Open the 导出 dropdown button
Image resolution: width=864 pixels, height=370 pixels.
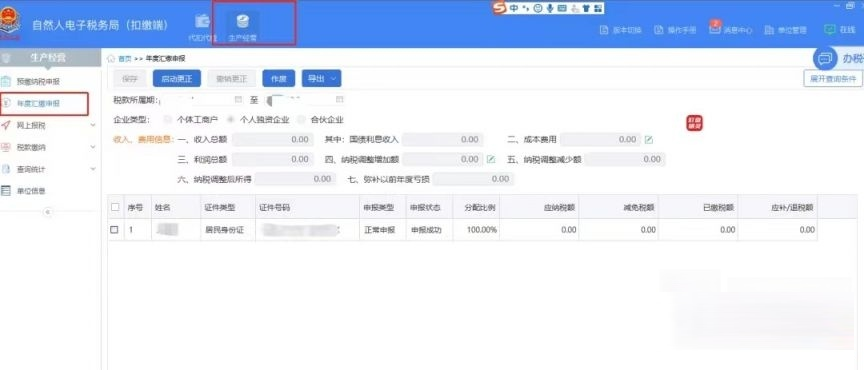(x=321, y=78)
